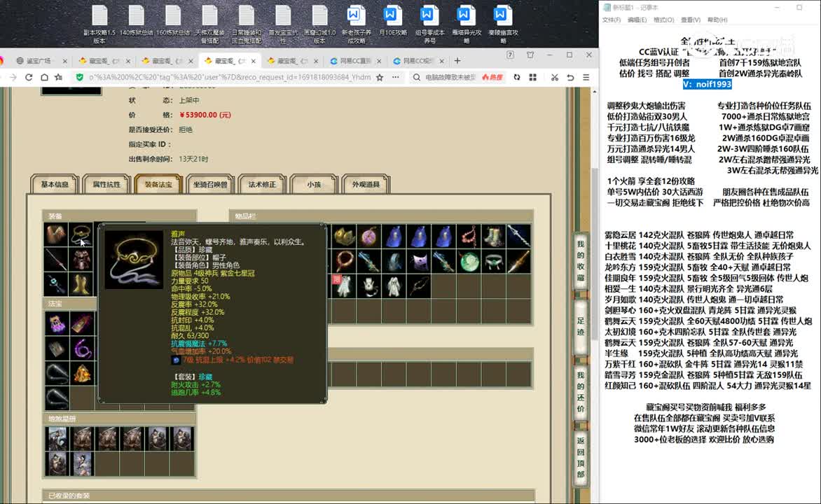Open notepad 编辑(E) menu
Viewport: 821px width, 504px height.
pos(637,20)
